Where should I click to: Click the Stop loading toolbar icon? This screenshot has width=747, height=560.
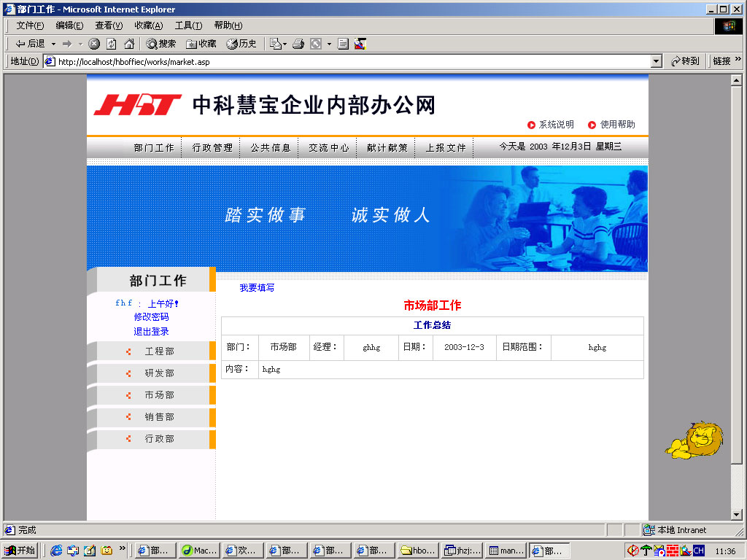coord(94,44)
